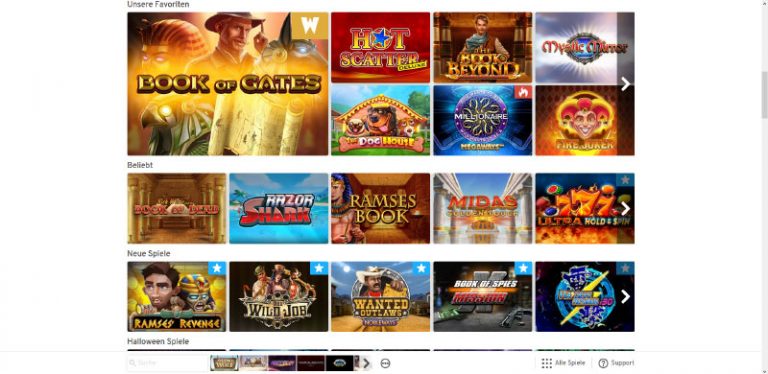Launch Midas Golden Touch slot

[x=482, y=208]
